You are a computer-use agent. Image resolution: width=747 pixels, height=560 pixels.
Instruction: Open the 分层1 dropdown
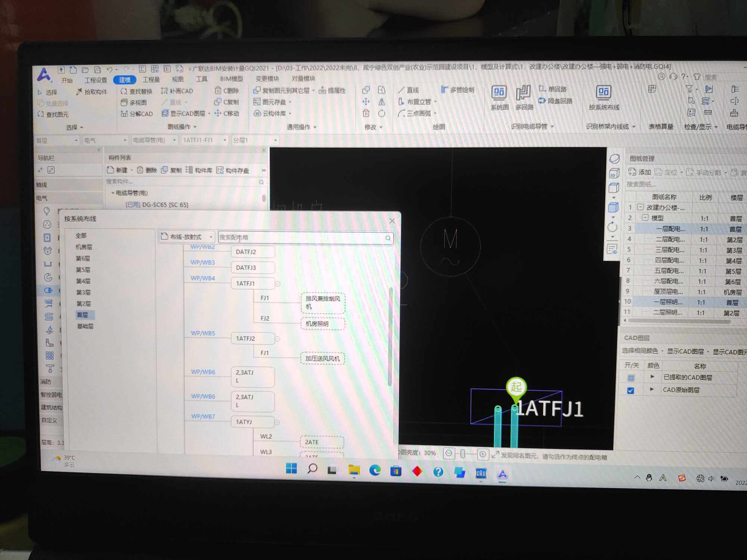coord(255,140)
